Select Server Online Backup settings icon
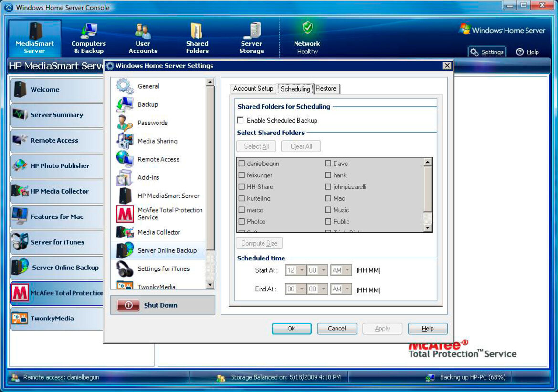Screen dimensions: 558x392 click(x=125, y=250)
